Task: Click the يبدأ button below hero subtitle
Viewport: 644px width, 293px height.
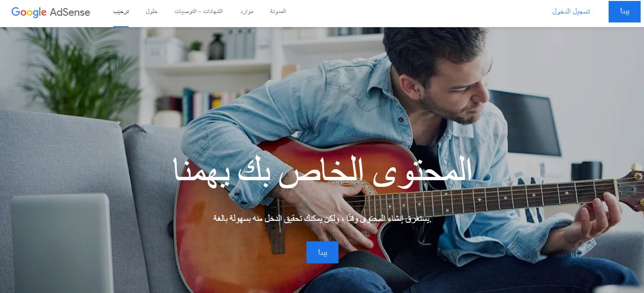Action: 322,252
